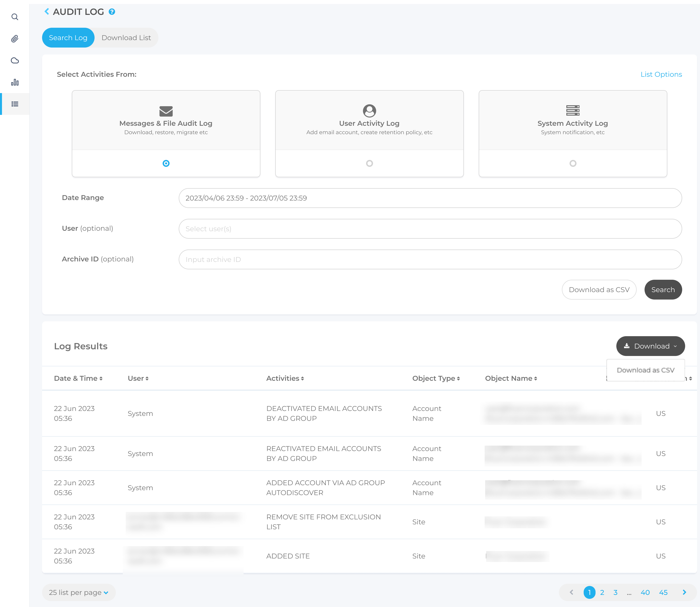Click REMOVE SITE FROM EXCLUSION LIST entry

coord(324,522)
